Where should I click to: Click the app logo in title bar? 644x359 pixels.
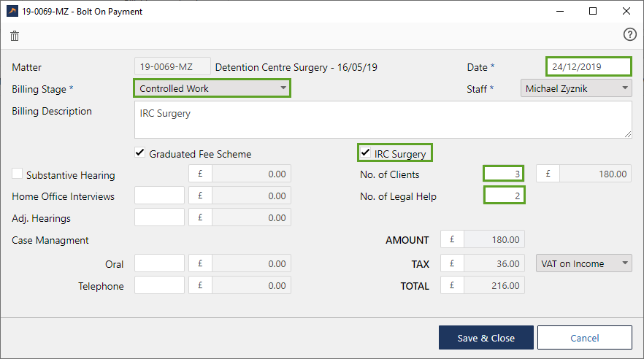pos(12,12)
